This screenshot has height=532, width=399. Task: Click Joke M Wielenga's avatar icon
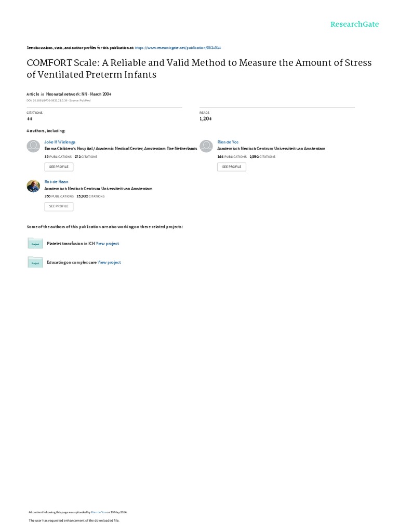[x=33, y=146]
